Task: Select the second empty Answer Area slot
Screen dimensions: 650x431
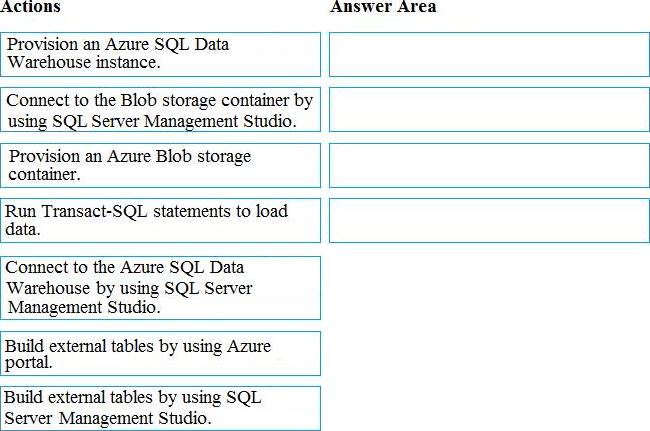Action: pyautogui.click(x=489, y=110)
